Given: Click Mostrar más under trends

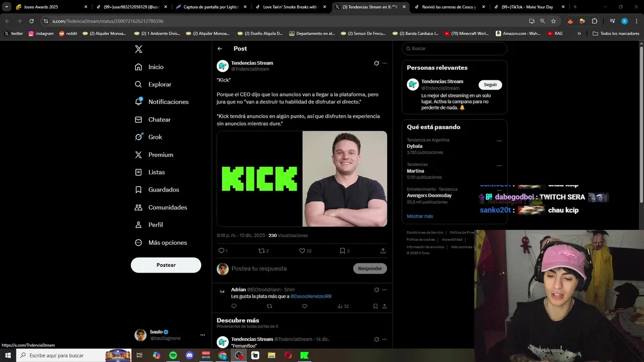Looking at the screenshot, I should [420, 216].
